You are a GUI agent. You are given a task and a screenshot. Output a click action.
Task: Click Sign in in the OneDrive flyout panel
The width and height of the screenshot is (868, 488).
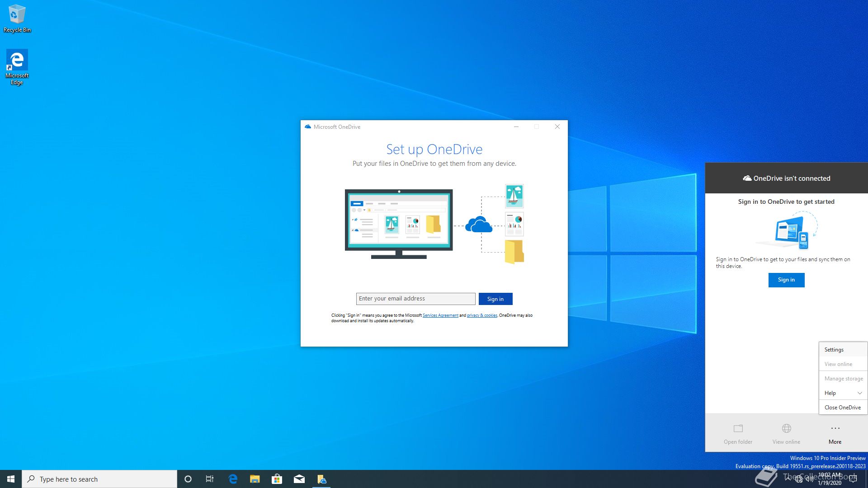[x=786, y=280]
